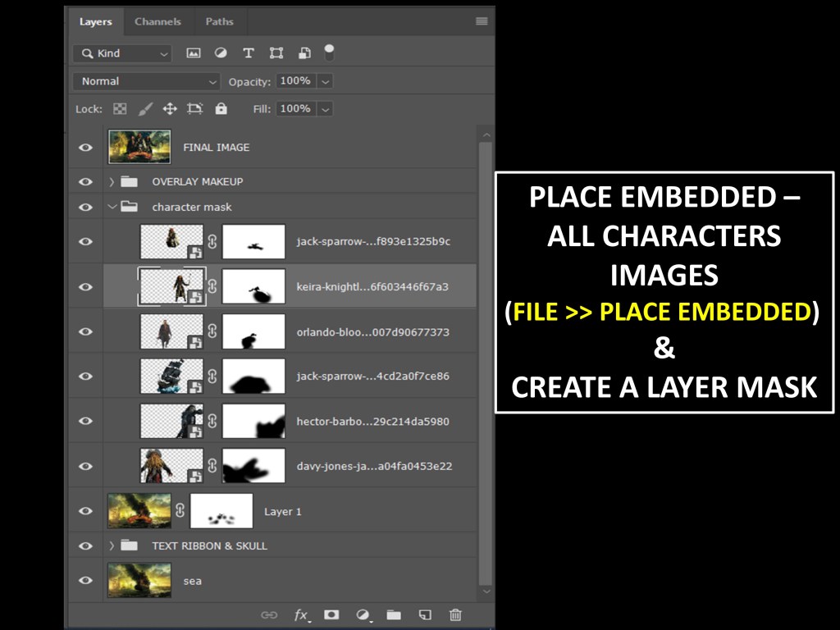Viewport: 840px width, 630px height.
Task: Collapse the character mask group
Action: [x=112, y=208]
